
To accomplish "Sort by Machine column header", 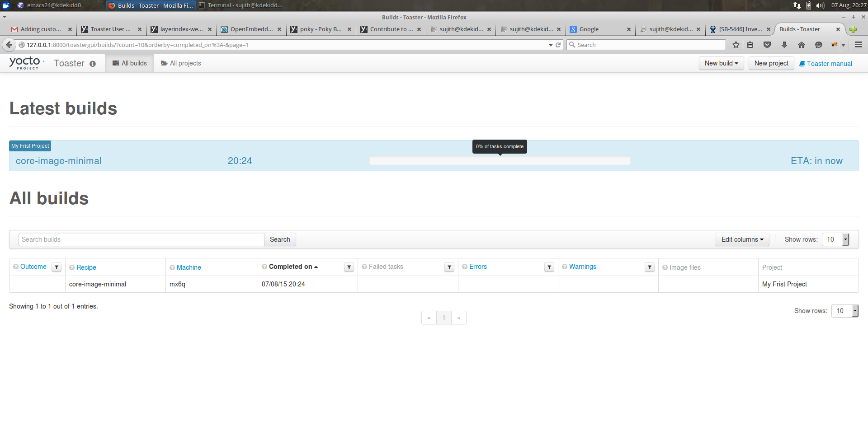I will 189,267.
